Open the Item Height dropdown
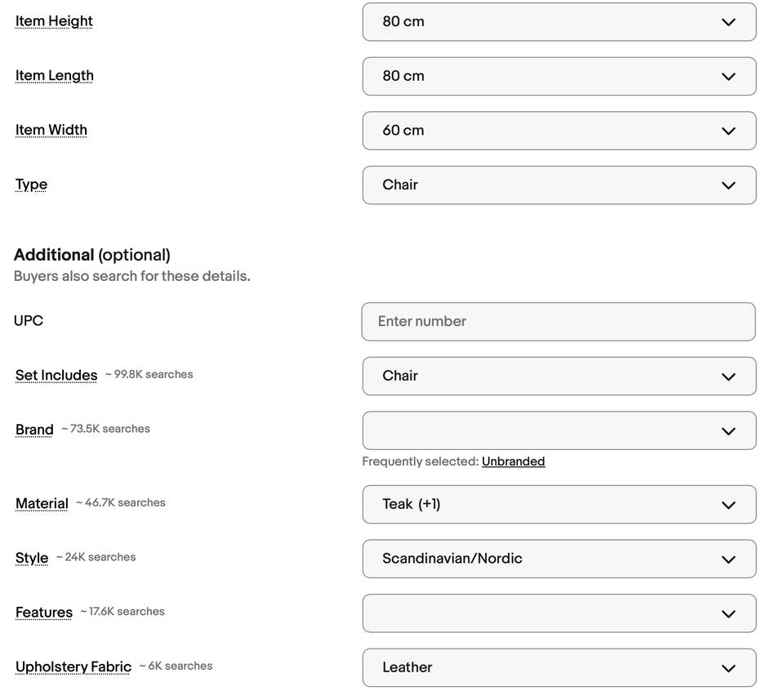784x691 pixels. tap(559, 22)
